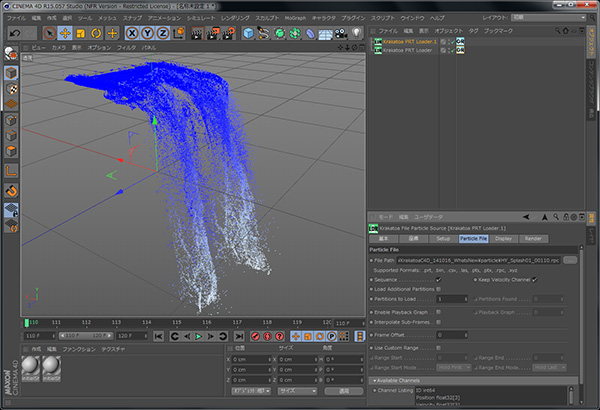This screenshot has width=600, height=410.
Task: Open the floor environment icon
Action: point(325,34)
